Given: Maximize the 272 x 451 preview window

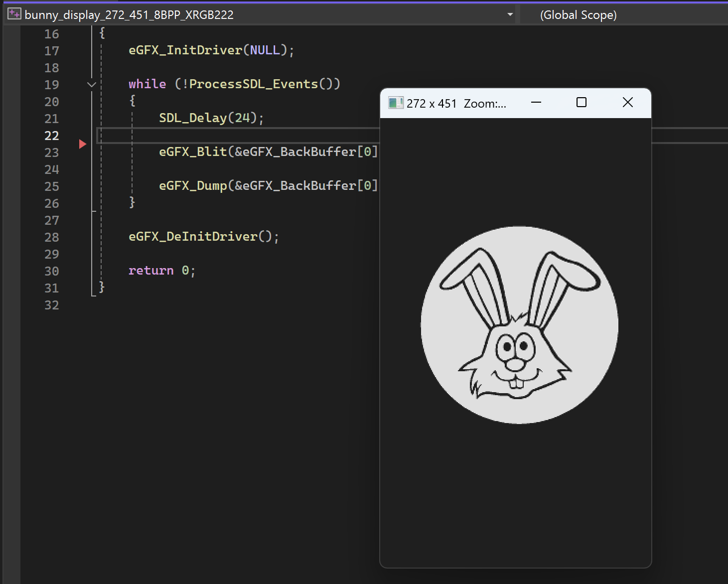Looking at the screenshot, I should [581, 103].
